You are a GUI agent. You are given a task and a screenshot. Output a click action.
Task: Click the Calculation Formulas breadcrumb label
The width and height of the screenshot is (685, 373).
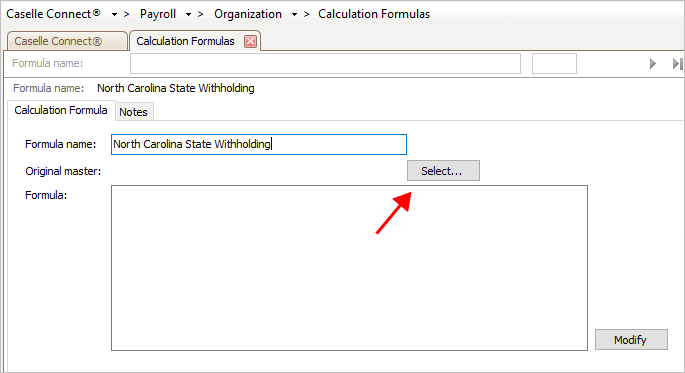[374, 14]
